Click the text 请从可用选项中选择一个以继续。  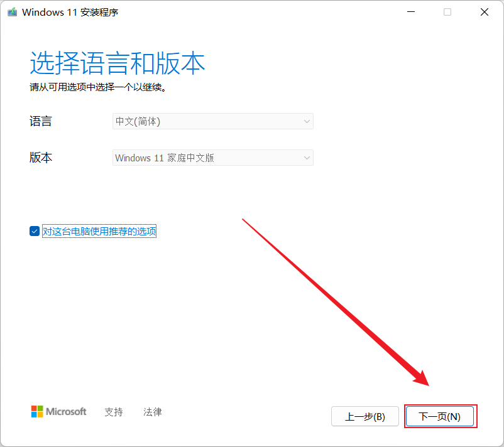[x=98, y=87]
